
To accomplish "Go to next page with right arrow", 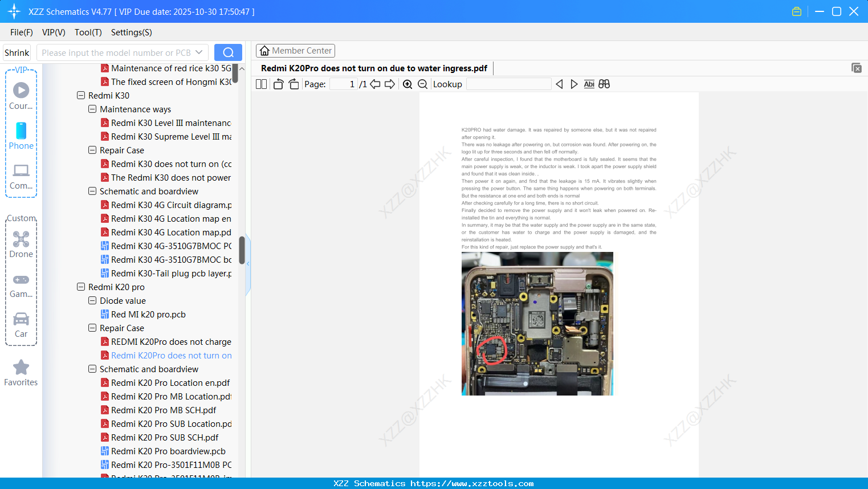I will point(390,84).
